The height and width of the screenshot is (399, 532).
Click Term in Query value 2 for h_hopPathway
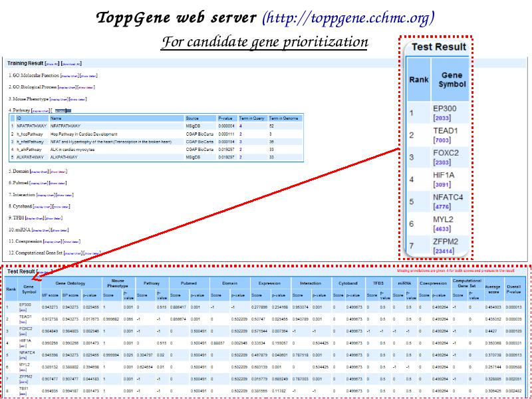(x=241, y=134)
